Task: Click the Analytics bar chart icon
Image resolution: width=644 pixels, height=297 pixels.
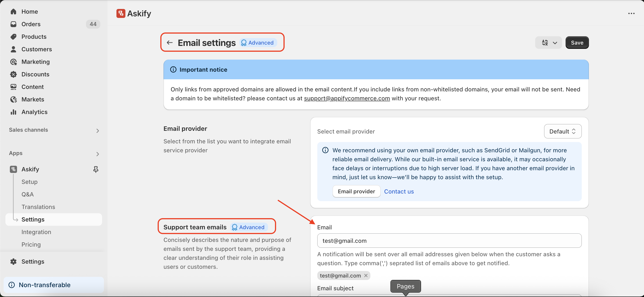Action: click(x=13, y=112)
